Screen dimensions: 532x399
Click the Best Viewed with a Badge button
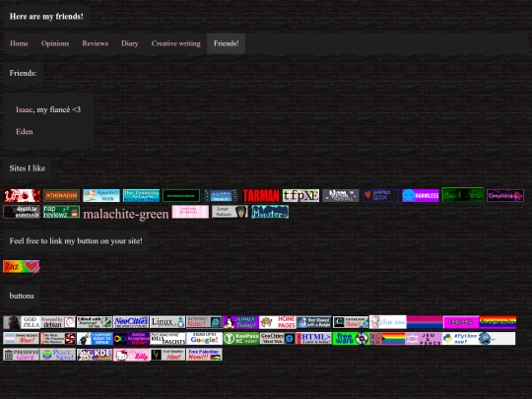click(x=314, y=322)
